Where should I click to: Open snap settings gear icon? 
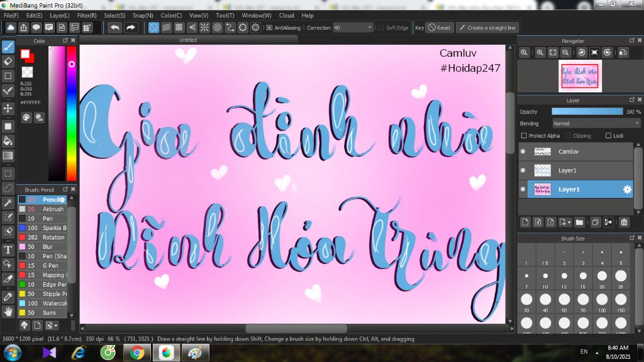point(255,28)
